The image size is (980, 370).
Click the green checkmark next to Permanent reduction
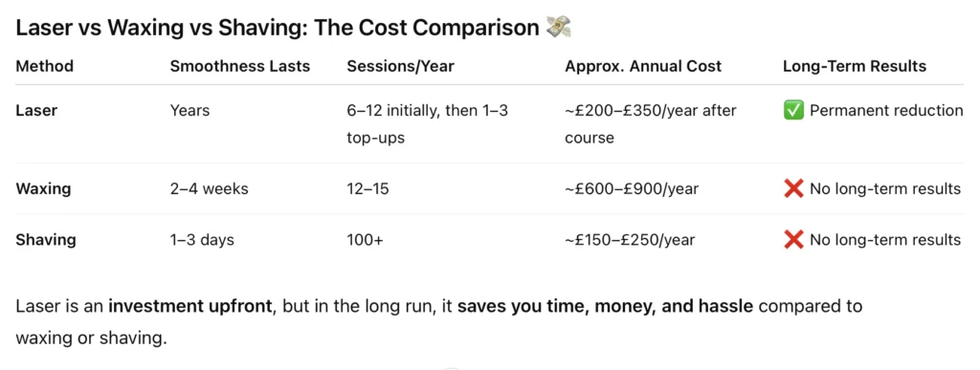793,111
